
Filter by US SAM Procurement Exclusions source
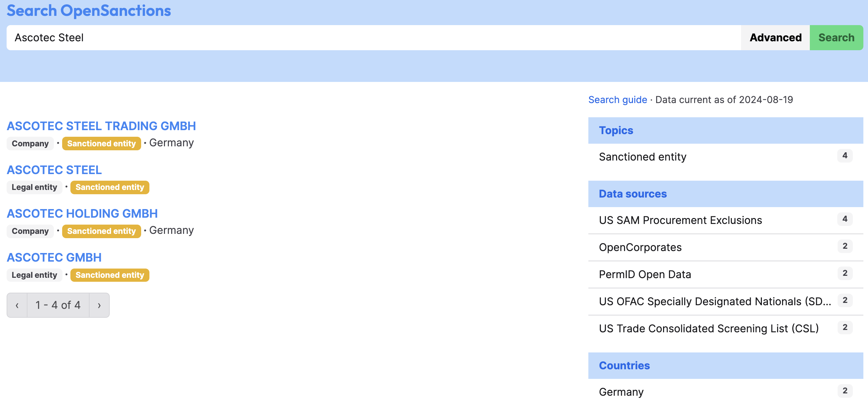726,220
